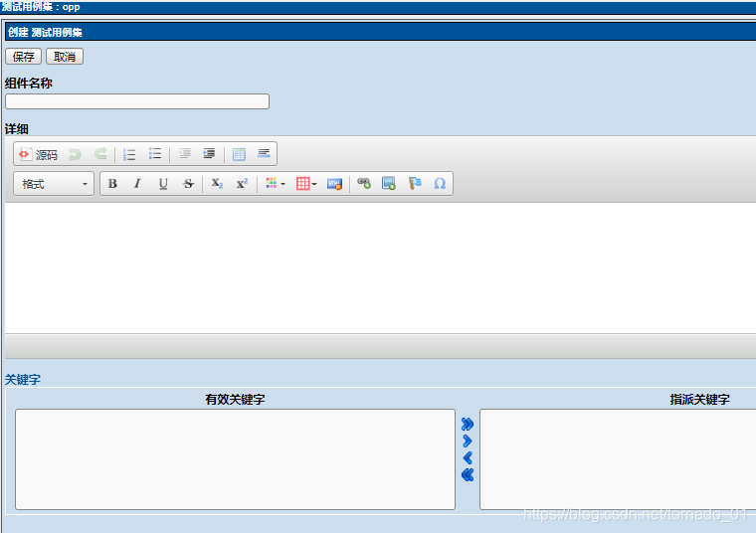Click the remove format HTML icon

[x=334, y=184]
